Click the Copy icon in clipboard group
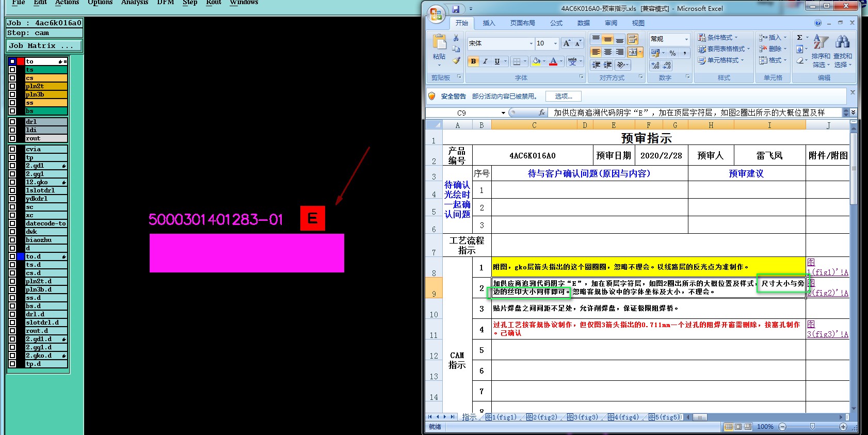This screenshot has height=435, width=868. [456, 49]
